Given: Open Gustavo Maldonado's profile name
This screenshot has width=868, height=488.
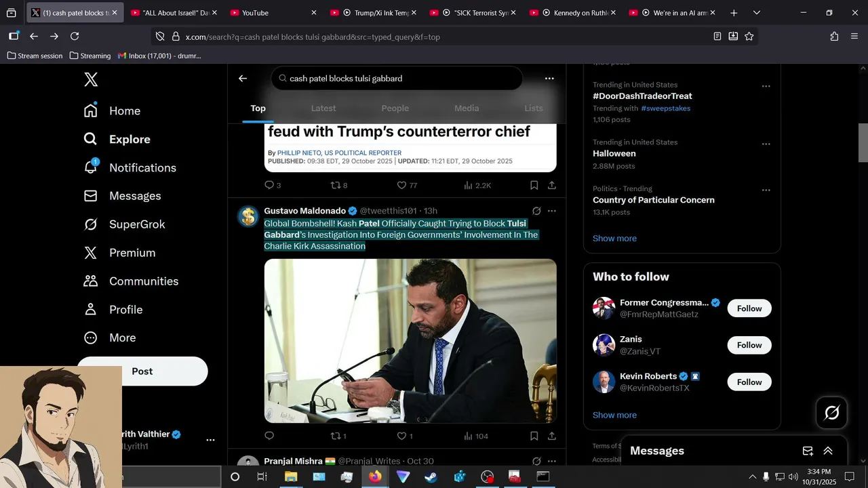Looking at the screenshot, I should 304,211.
